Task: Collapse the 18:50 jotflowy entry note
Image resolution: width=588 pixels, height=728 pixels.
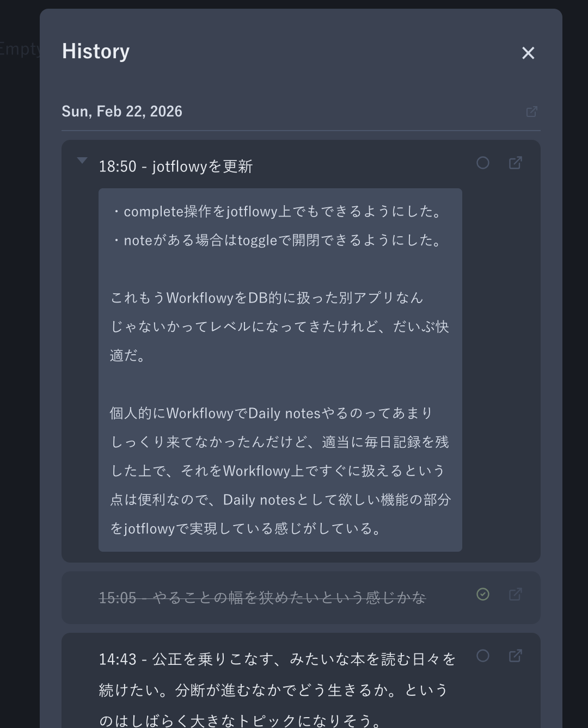Action: click(82, 161)
